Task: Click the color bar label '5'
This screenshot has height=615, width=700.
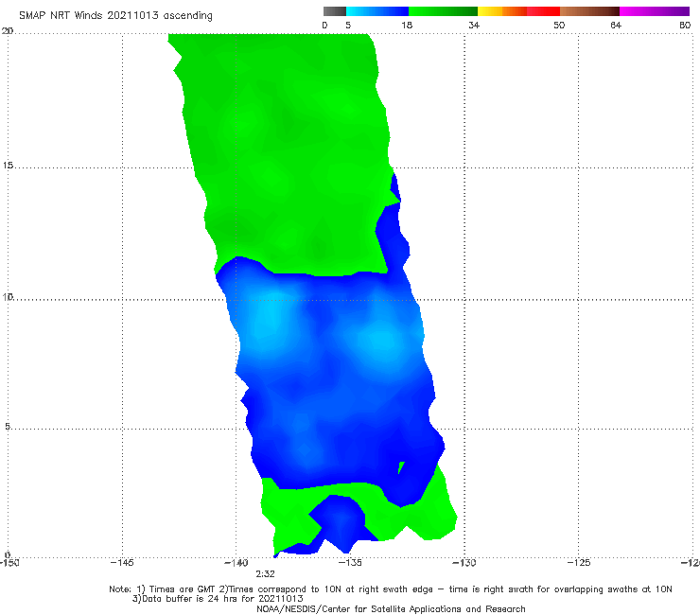Action: click(348, 26)
